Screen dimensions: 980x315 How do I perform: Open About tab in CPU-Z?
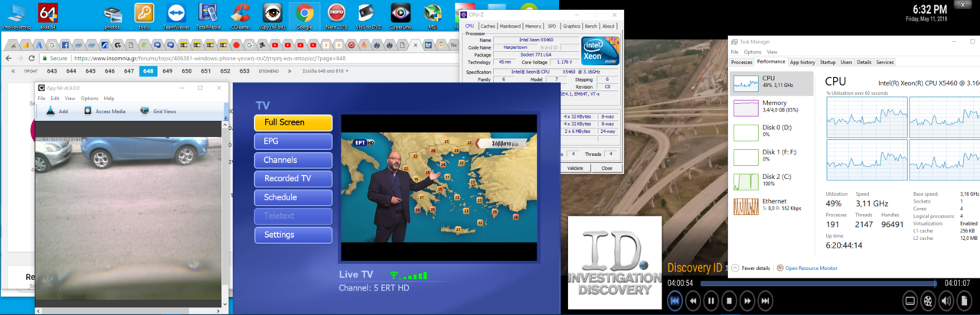pos(609,26)
